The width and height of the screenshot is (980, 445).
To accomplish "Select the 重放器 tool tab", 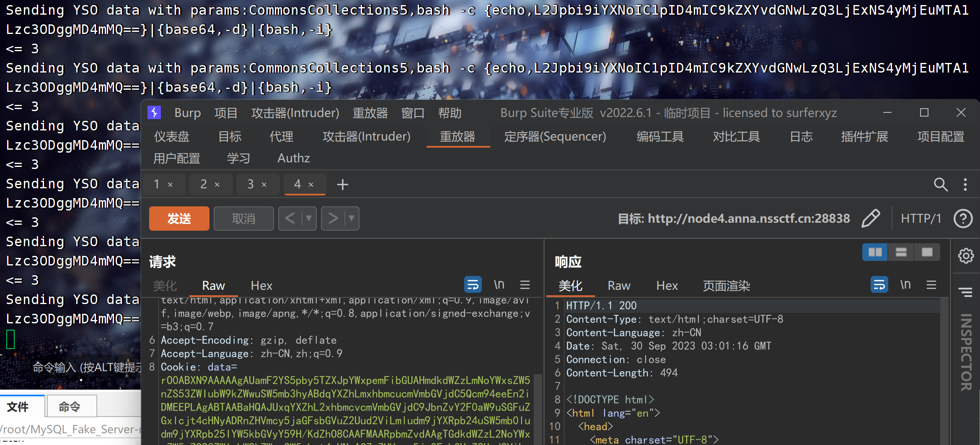I will click(x=458, y=136).
